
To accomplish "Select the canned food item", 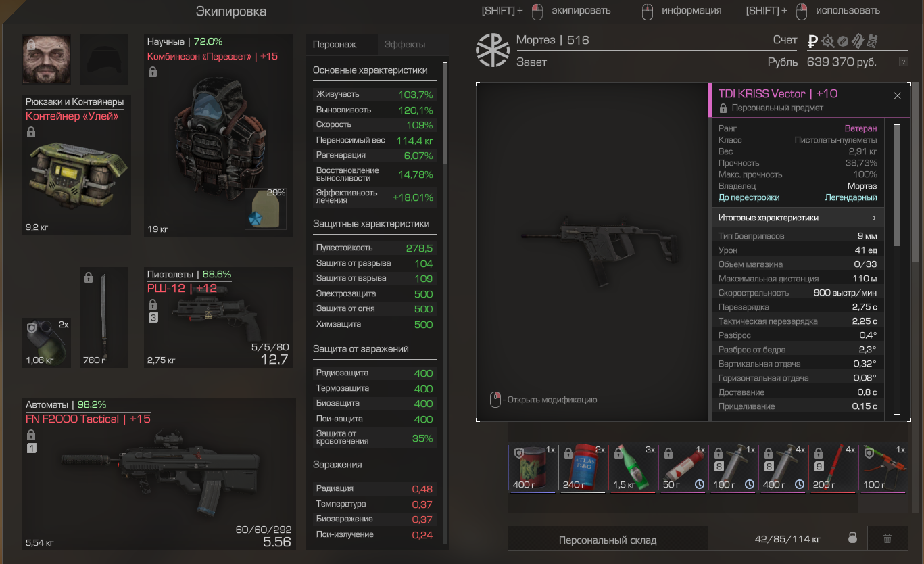I will tap(532, 468).
